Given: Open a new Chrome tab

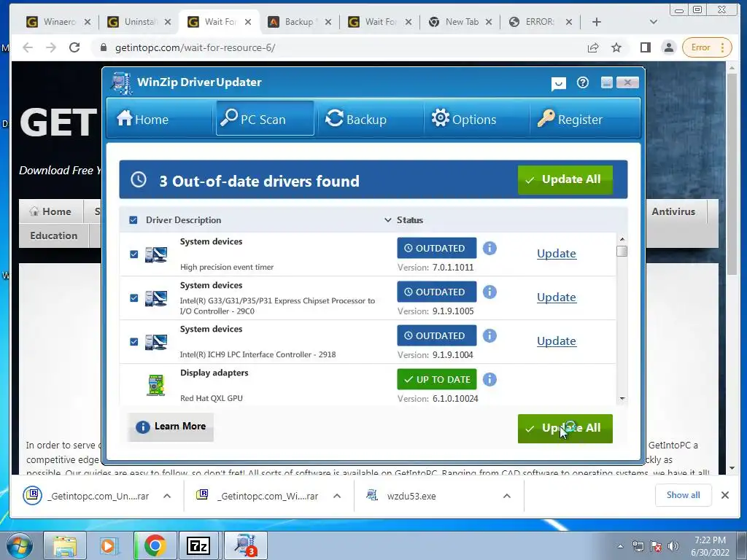Looking at the screenshot, I should coord(597,22).
